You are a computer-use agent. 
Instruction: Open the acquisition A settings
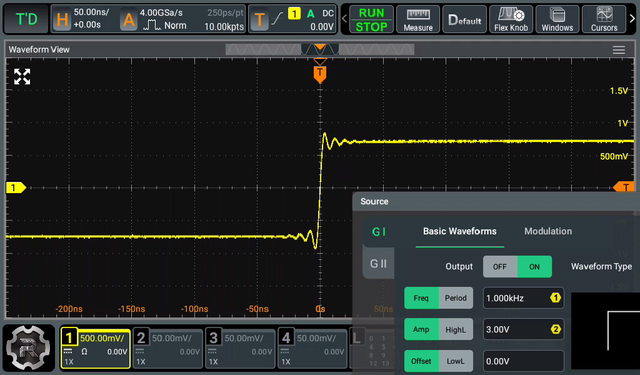(129, 19)
